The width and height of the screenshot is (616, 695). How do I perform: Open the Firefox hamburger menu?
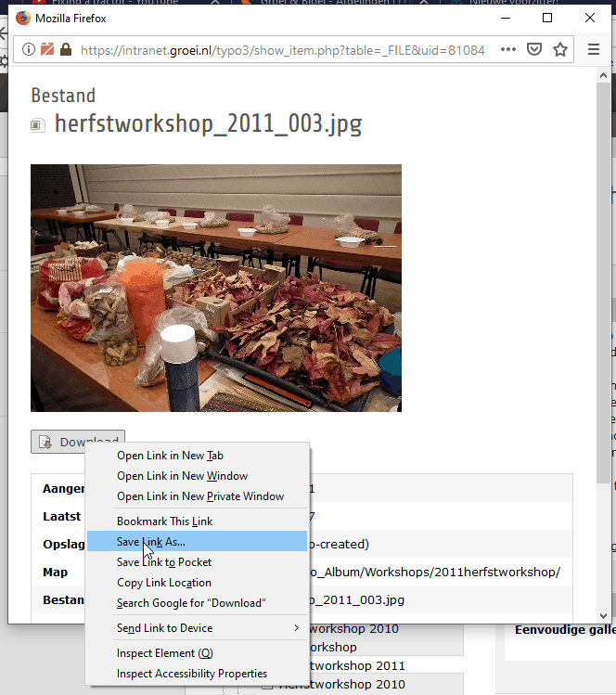coord(594,49)
